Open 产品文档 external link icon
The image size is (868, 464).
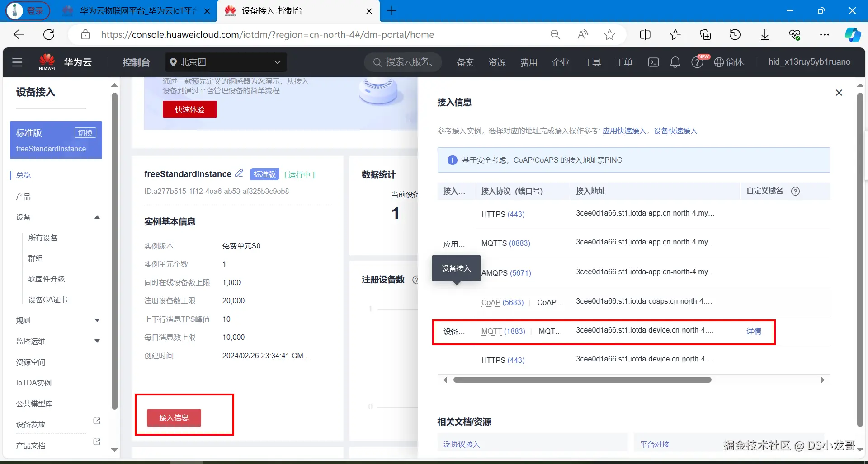click(97, 442)
